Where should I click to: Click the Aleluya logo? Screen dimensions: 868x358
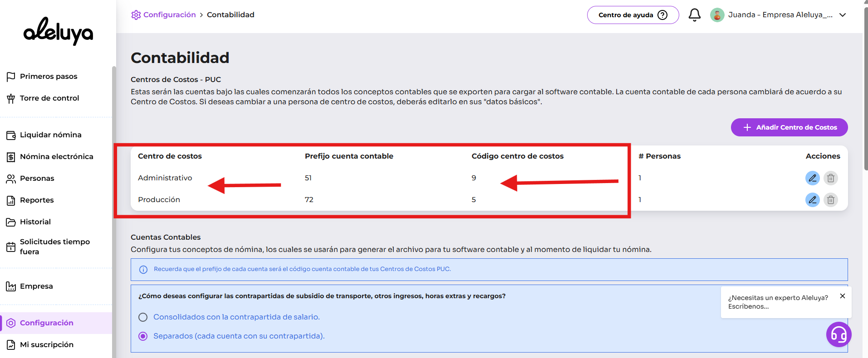[58, 31]
